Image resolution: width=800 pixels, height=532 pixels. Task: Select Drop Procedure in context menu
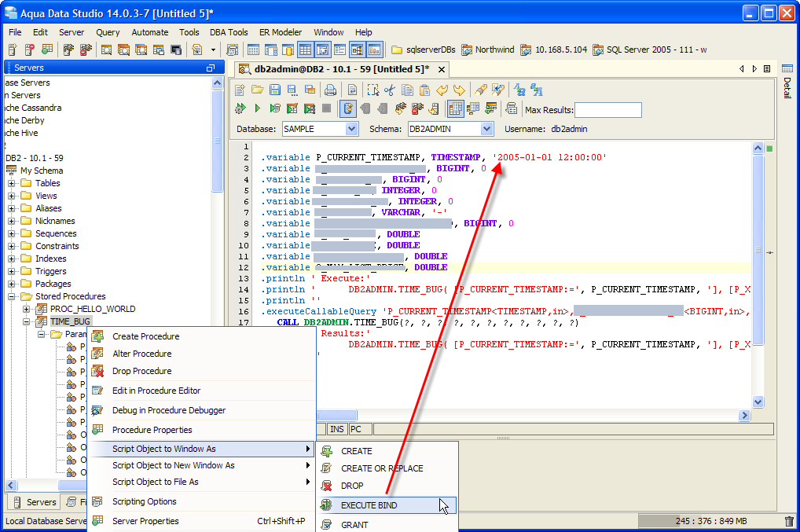[201, 371]
